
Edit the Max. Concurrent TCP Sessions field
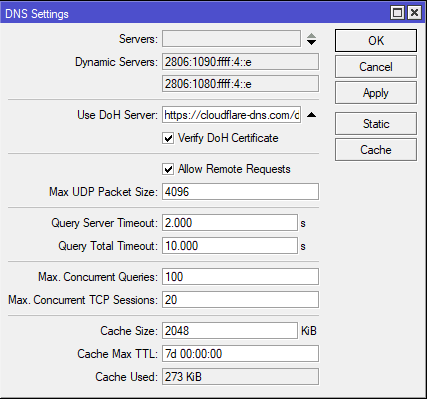pos(240,300)
